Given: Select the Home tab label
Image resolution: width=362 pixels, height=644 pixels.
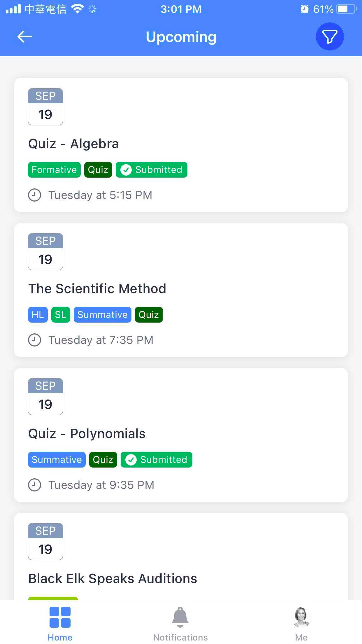Looking at the screenshot, I should tap(60, 638).
